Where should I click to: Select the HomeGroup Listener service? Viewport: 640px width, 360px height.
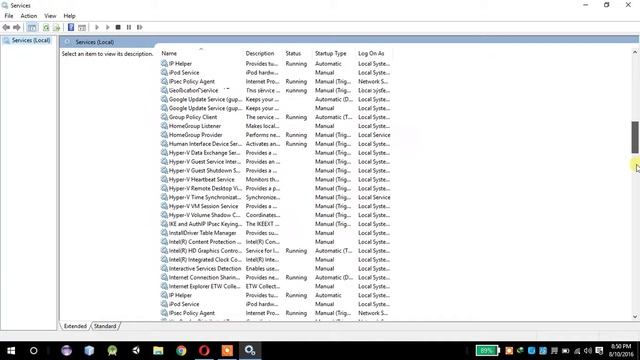[x=276, y=126]
